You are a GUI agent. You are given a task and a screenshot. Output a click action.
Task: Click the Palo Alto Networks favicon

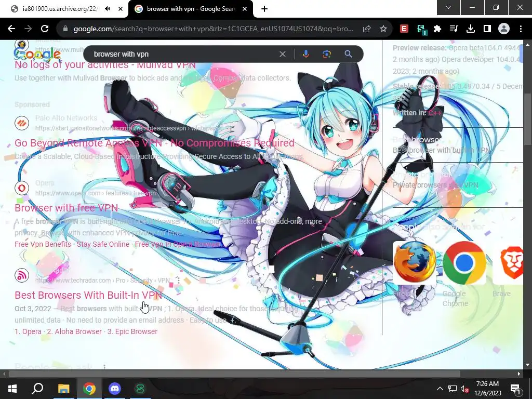pyautogui.click(x=22, y=123)
